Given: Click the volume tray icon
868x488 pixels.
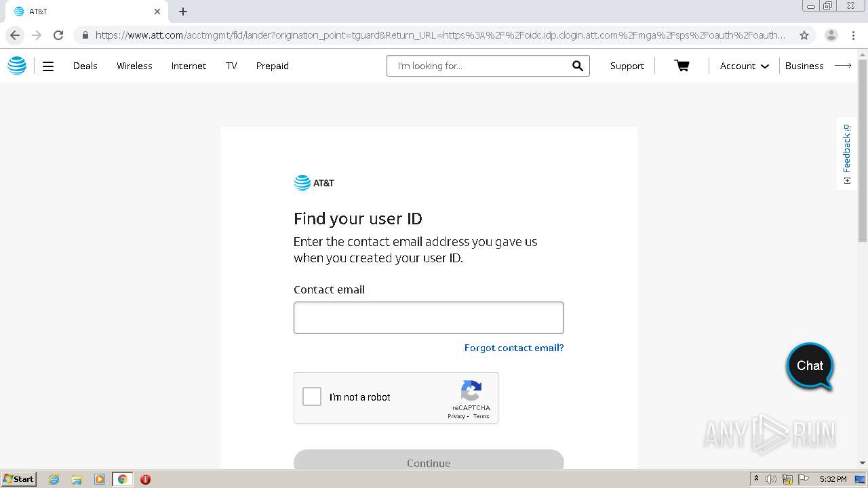Looking at the screenshot, I should 772,479.
